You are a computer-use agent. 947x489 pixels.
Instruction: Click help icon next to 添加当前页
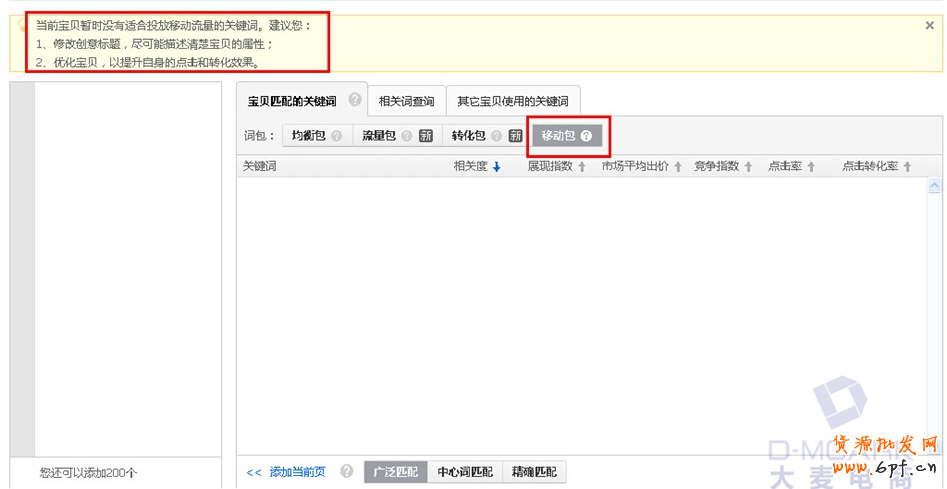pyautogui.click(x=347, y=471)
